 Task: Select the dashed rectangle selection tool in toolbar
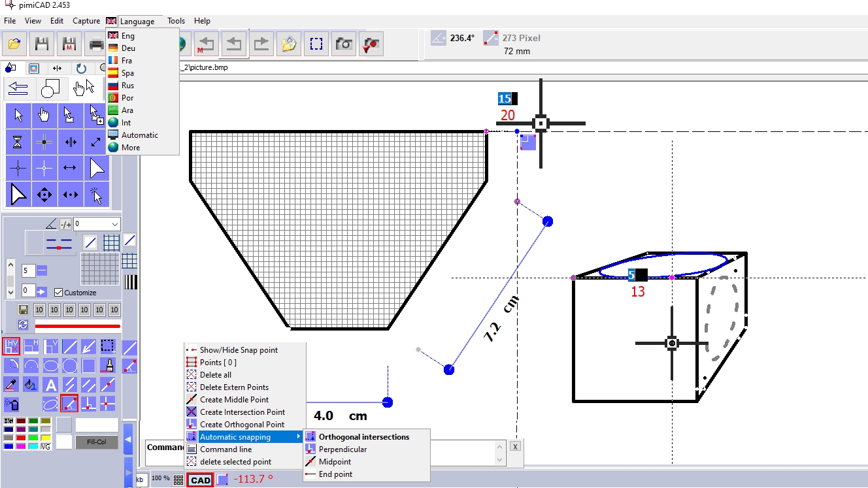pyautogui.click(x=316, y=44)
